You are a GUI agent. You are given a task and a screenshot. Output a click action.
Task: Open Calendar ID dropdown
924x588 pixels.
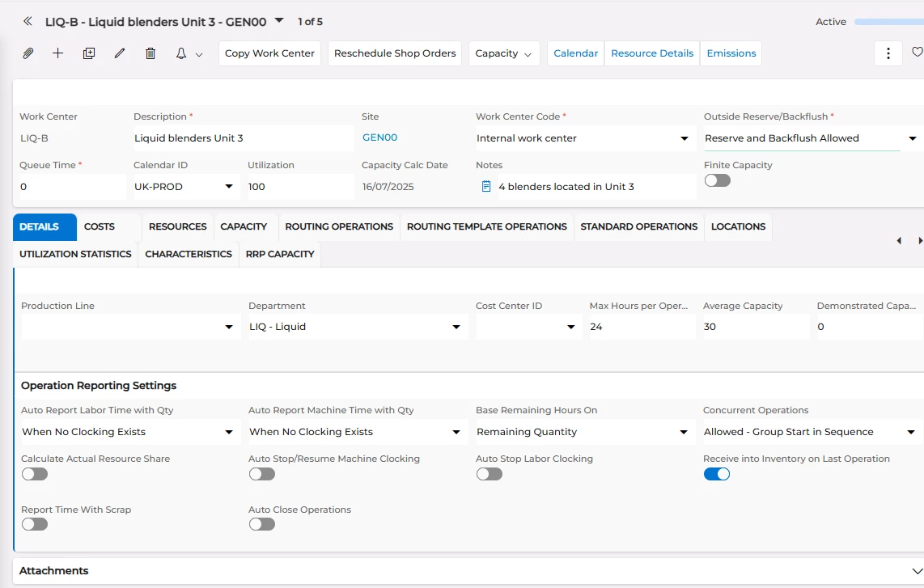(x=229, y=187)
